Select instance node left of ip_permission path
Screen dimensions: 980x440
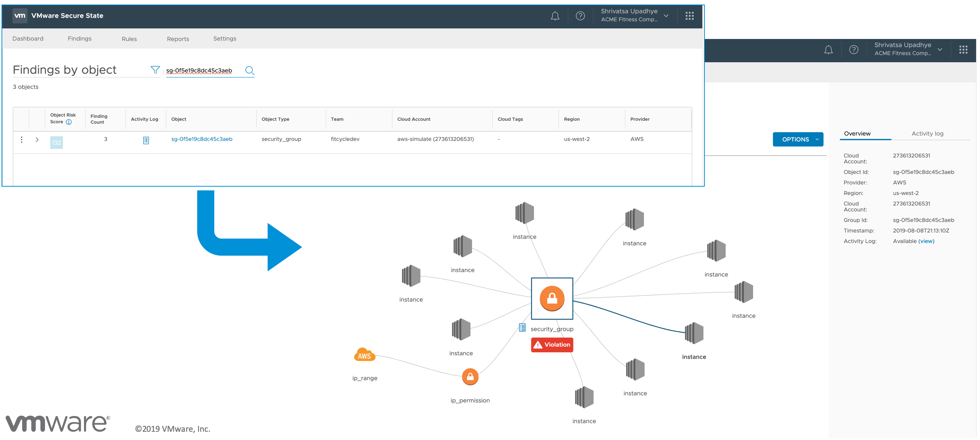pyautogui.click(x=461, y=329)
